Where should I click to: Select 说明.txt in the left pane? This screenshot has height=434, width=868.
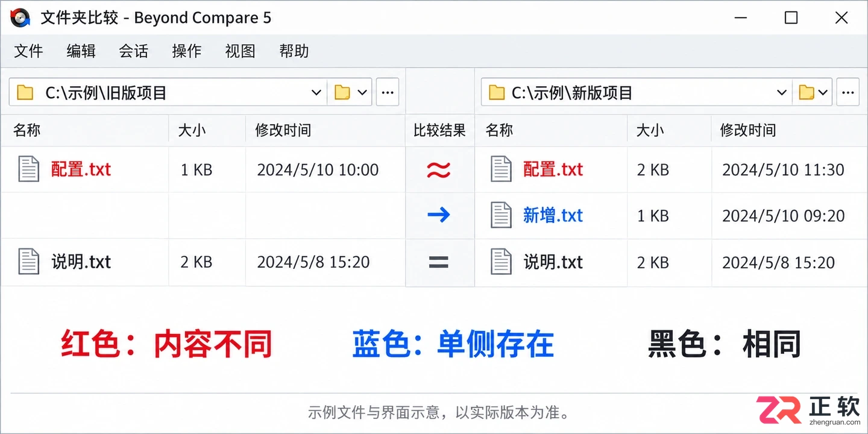click(x=81, y=262)
